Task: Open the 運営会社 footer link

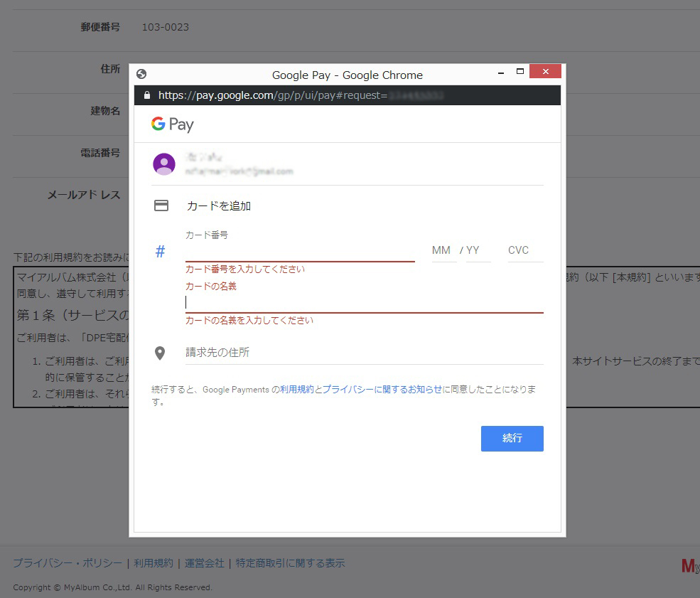Action: pos(205,562)
